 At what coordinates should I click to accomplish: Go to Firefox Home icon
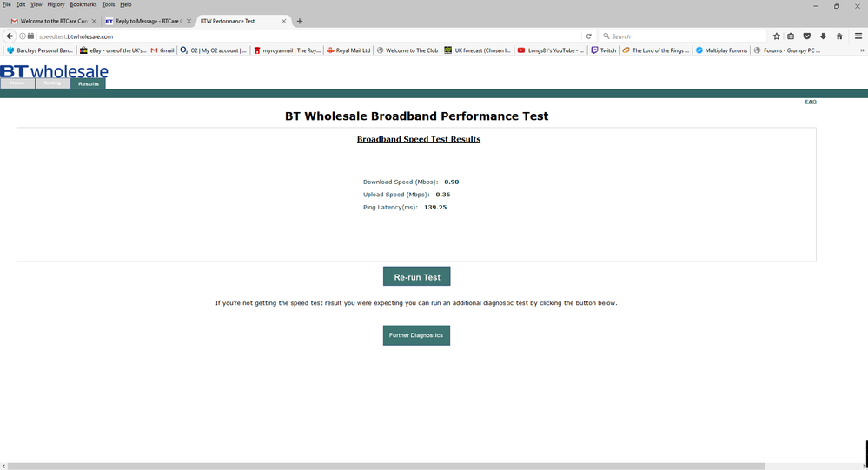click(839, 36)
